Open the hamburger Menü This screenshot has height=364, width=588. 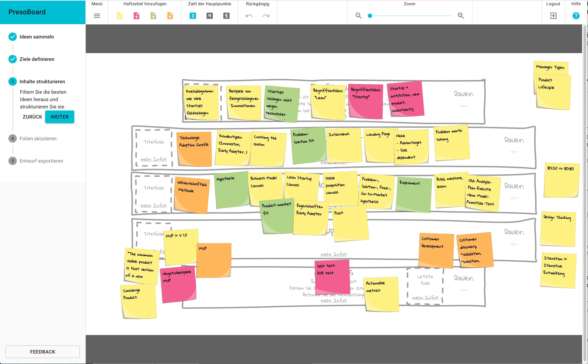[x=97, y=16]
